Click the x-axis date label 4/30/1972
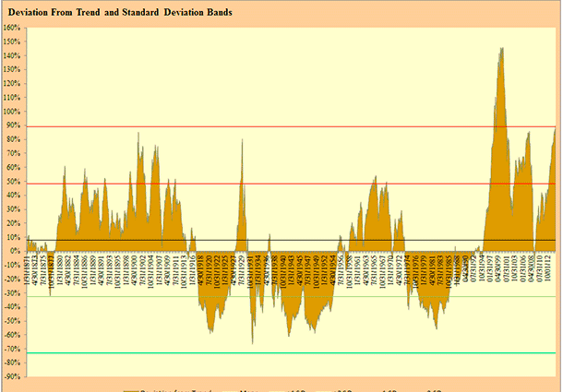 click(399, 271)
